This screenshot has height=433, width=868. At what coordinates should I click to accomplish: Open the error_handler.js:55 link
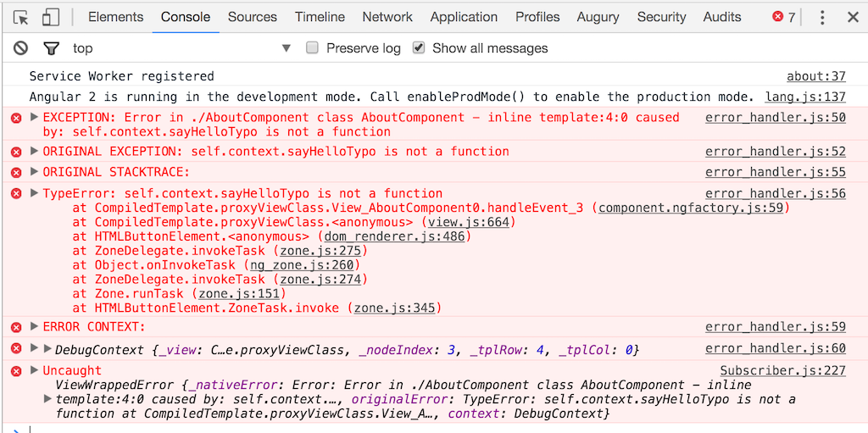[x=776, y=172]
